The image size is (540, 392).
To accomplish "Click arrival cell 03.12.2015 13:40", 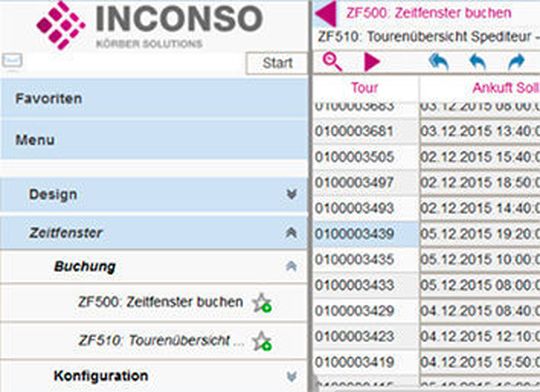I will click(x=480, y=131).
